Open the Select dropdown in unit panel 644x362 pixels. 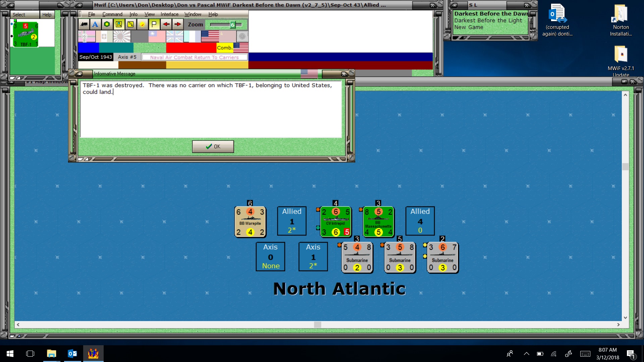(19, 15)
